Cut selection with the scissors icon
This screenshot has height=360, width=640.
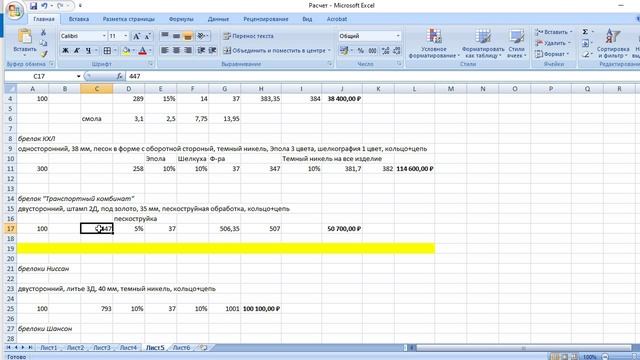(43, 32)
